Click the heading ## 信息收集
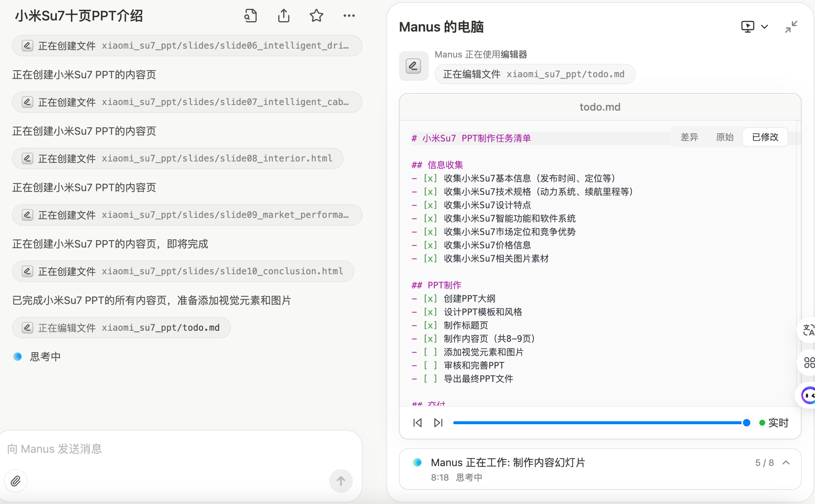The image size is (815, 504). (x=437, y=165)
